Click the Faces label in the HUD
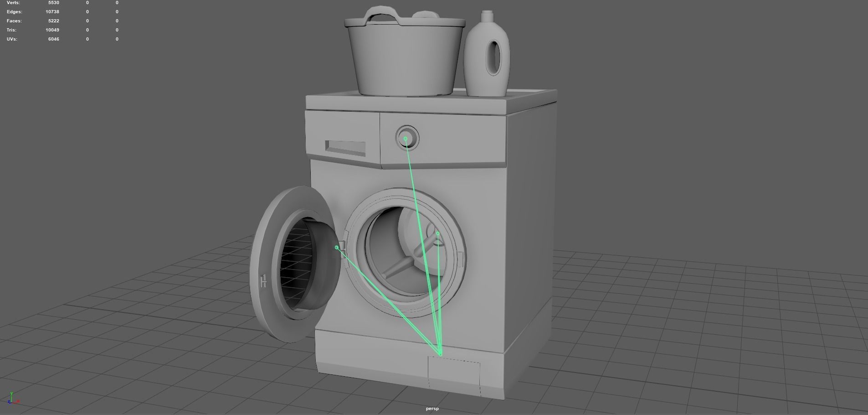This screenshot has width=868, height=415. pyautogui.click(x=14, y=21)
